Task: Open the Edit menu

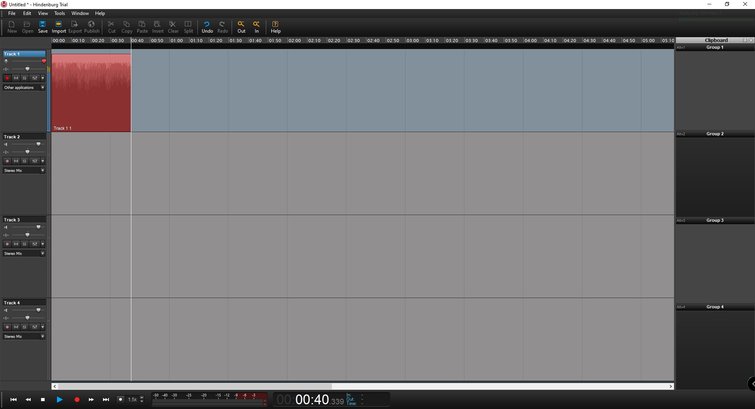Action: pos(27,13)
